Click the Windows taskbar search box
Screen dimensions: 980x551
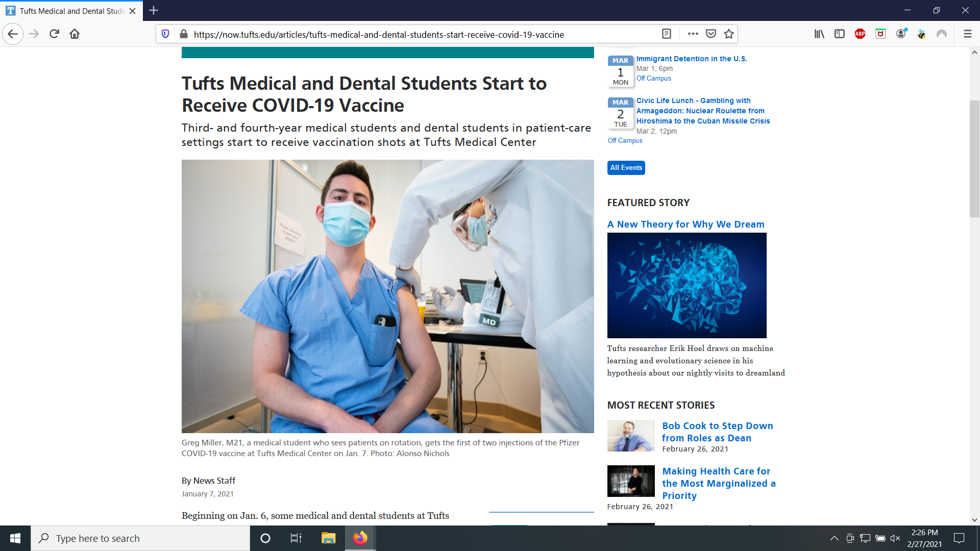pyautogui.click(x=140, y=538)
